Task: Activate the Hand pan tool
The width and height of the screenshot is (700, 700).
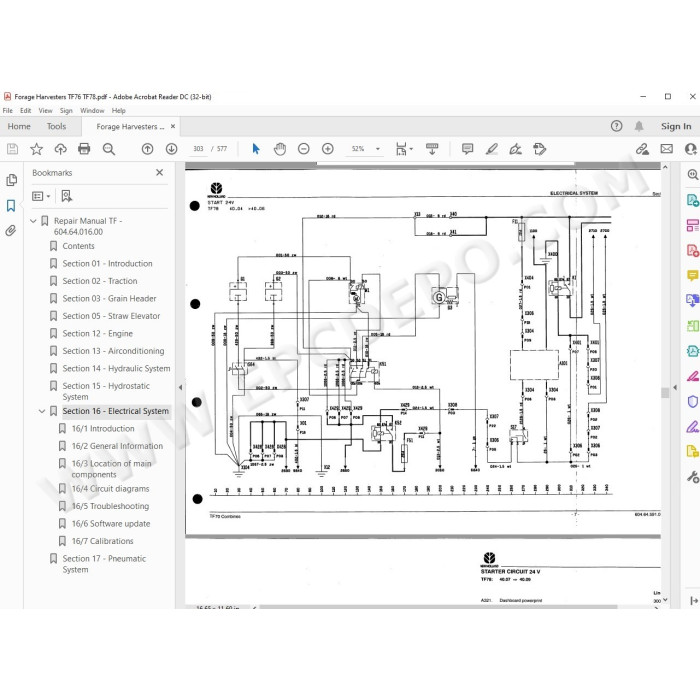Action: pyautogui.click(x=280, y=149)
